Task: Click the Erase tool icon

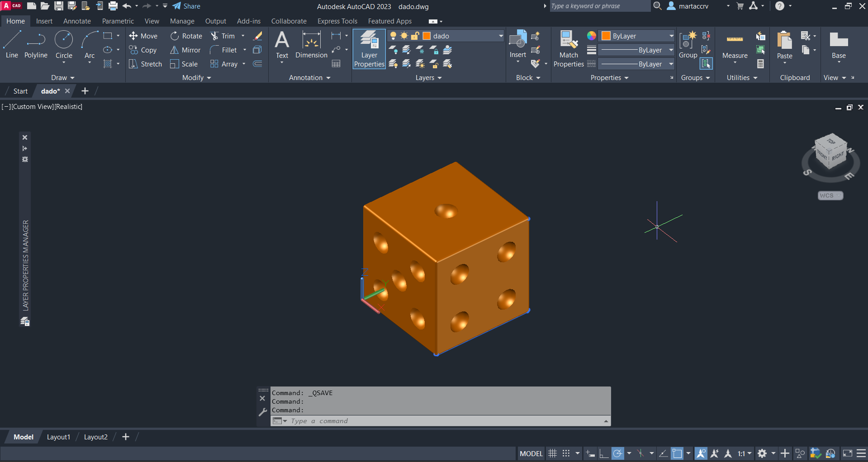Action: [258, 36]
